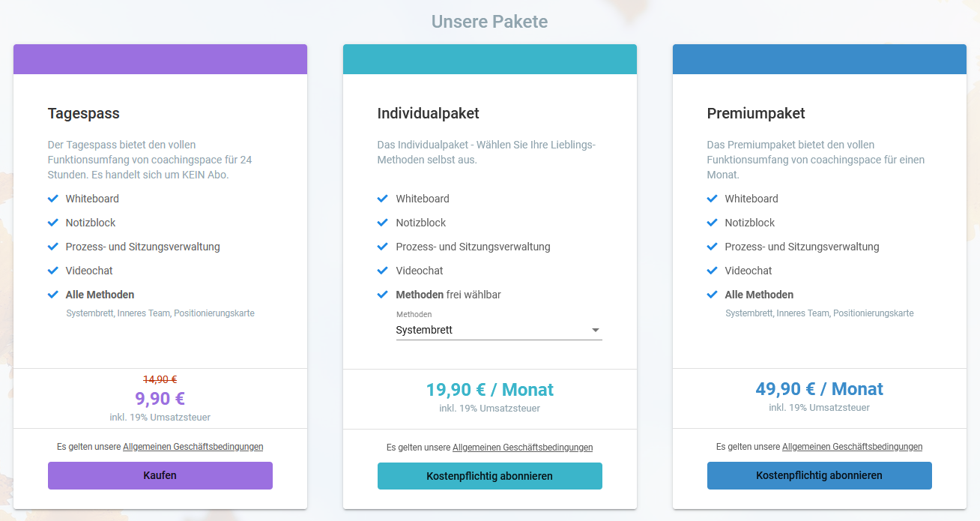Select the Notizblock feature check in Tagespass
This screenshot has height=521, width=980.
(x=52, y=223)
